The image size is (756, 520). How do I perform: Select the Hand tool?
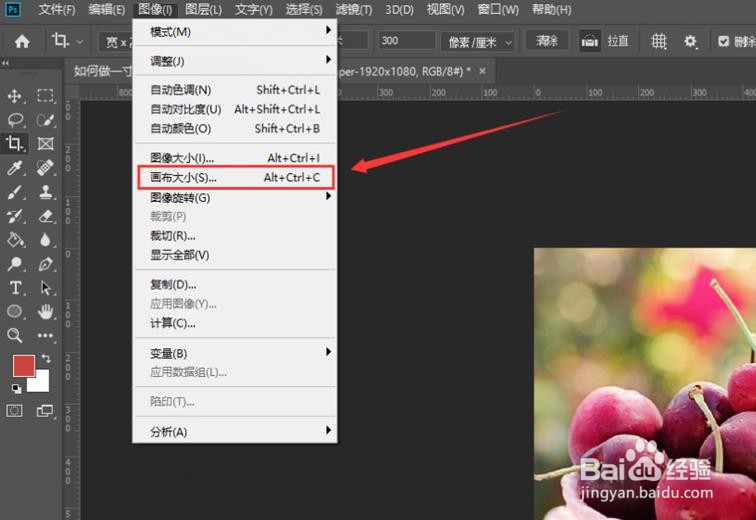(x=45, y=311)
